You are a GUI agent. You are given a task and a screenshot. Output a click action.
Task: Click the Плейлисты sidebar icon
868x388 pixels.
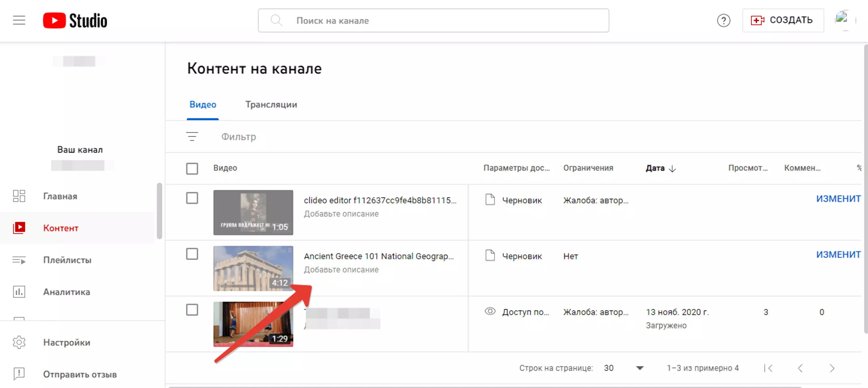point(19,260)
